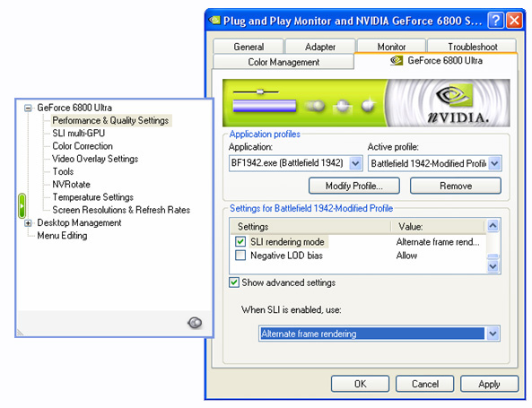Switch to the Troubleshoot tab
The height and width of the screenshot is (408, 532).
click(472, 47)
